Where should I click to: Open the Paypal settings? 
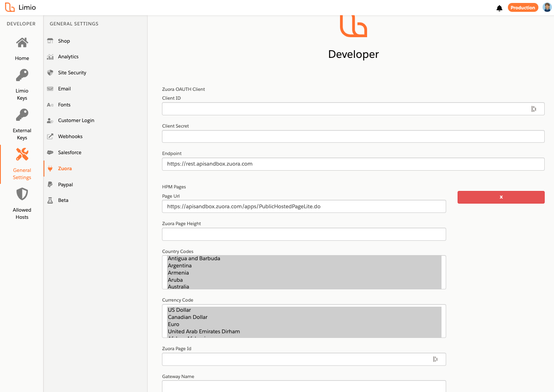(x=66, y=185)
